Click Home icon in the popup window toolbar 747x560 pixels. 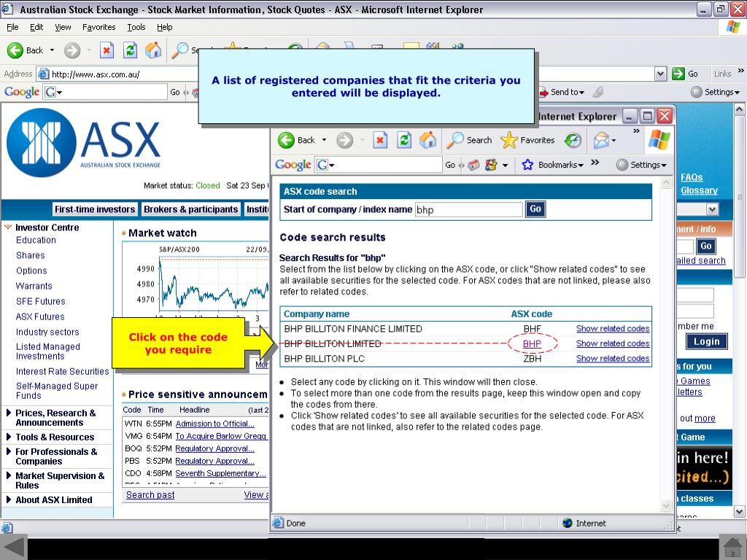click(427, 140)
